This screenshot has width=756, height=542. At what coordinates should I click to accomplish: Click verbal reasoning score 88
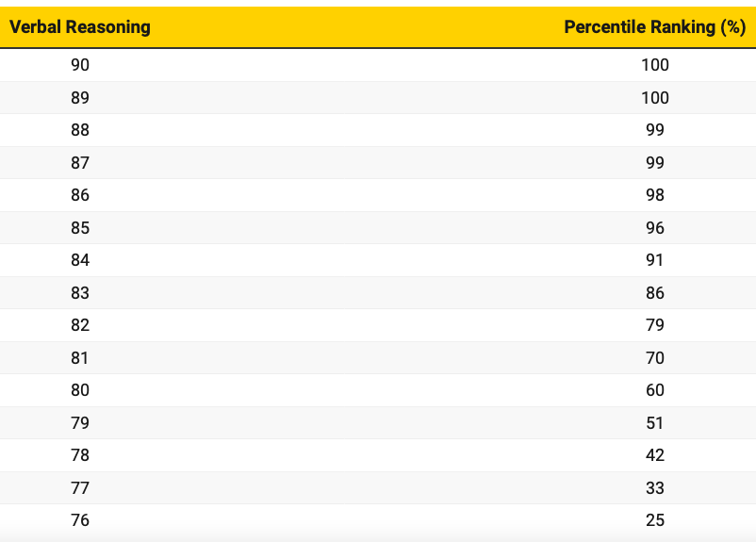click(80, 130)
